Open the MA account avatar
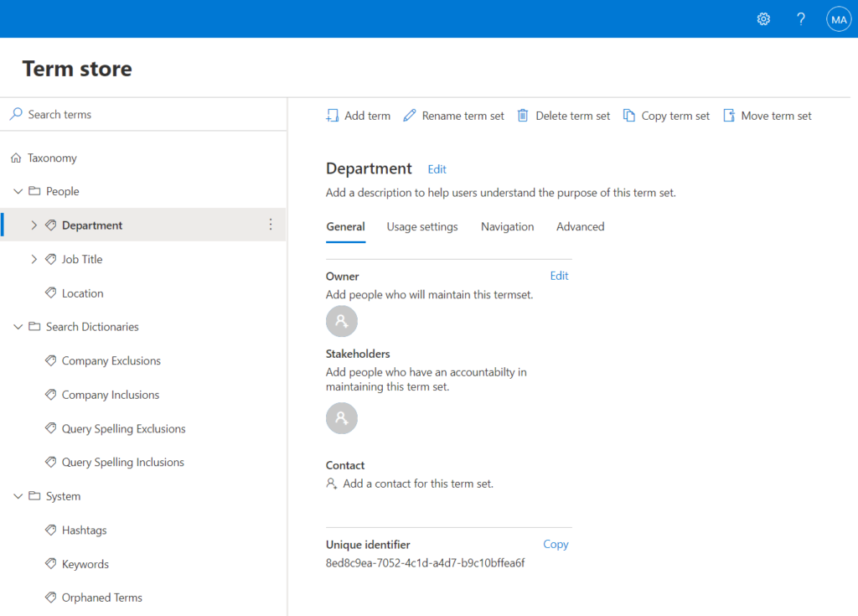Screen dimensions: 858x616 [838, 19]
